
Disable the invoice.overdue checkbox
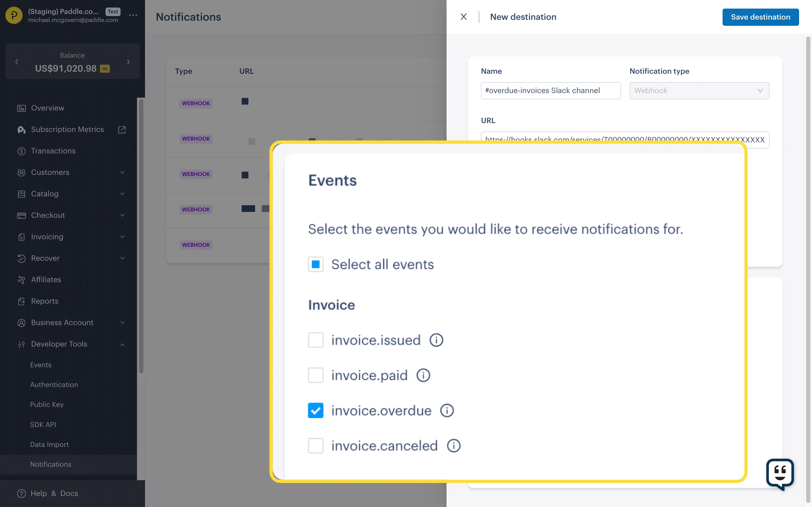coord(315,410)
